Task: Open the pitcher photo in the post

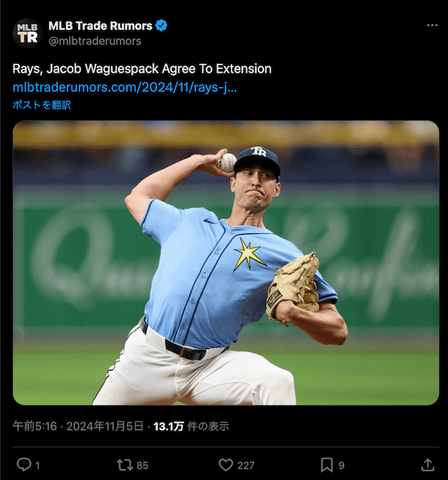Action: tap(225, 262)
